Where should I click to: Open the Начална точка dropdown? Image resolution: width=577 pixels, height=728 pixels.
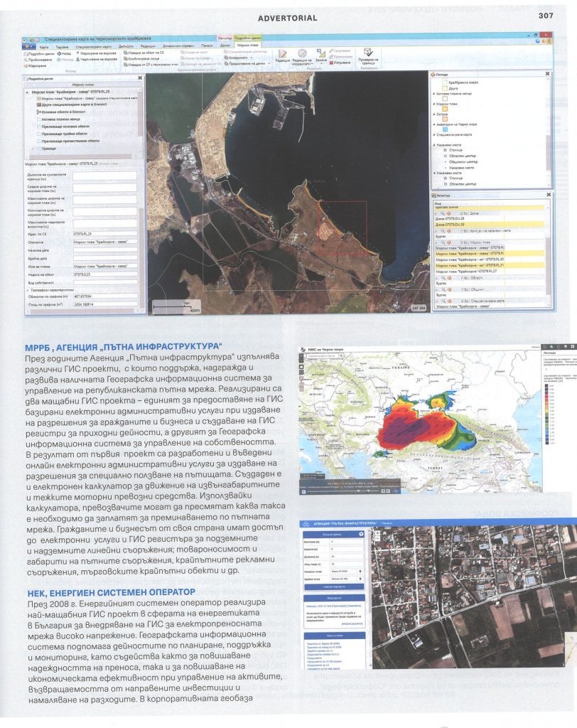point(361,571)
